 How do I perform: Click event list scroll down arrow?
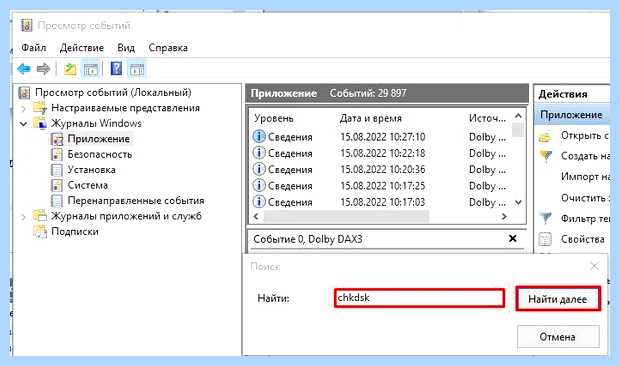tap(518, 202)
